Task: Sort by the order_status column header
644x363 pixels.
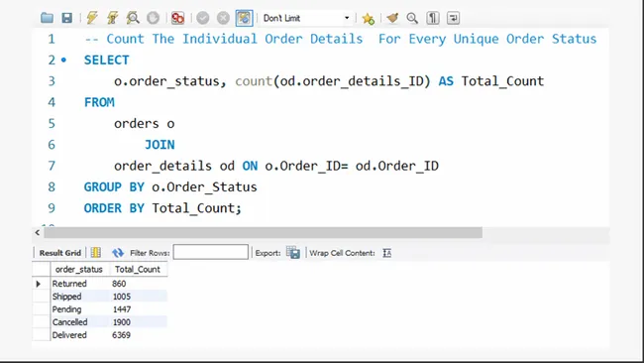Action: 79,269
